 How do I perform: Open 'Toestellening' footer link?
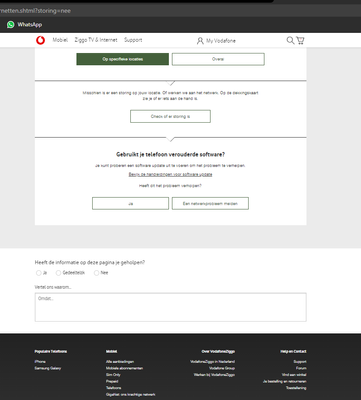click(296, 388)
